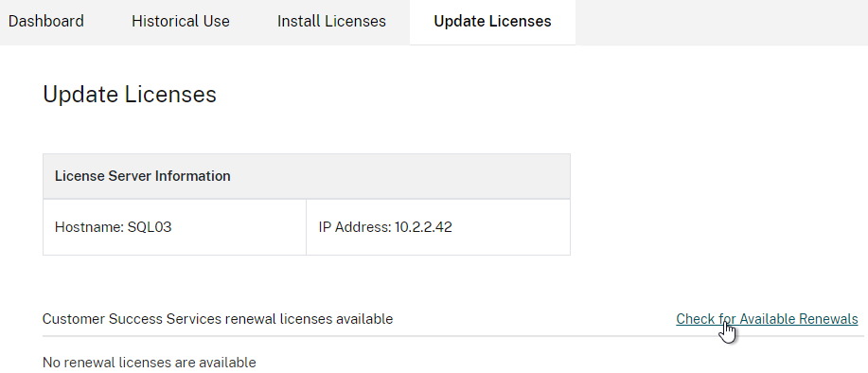Click the "IP Address:" label text
868x373 pixels.
click(x=355, y=227)
